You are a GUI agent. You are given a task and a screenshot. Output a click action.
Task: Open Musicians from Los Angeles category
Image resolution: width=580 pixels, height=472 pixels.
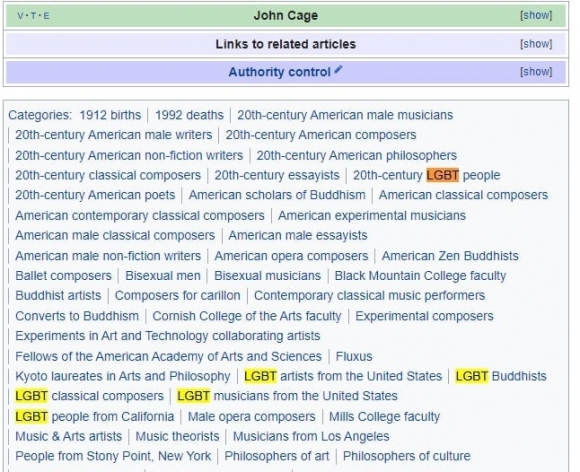tap(311, 437)
